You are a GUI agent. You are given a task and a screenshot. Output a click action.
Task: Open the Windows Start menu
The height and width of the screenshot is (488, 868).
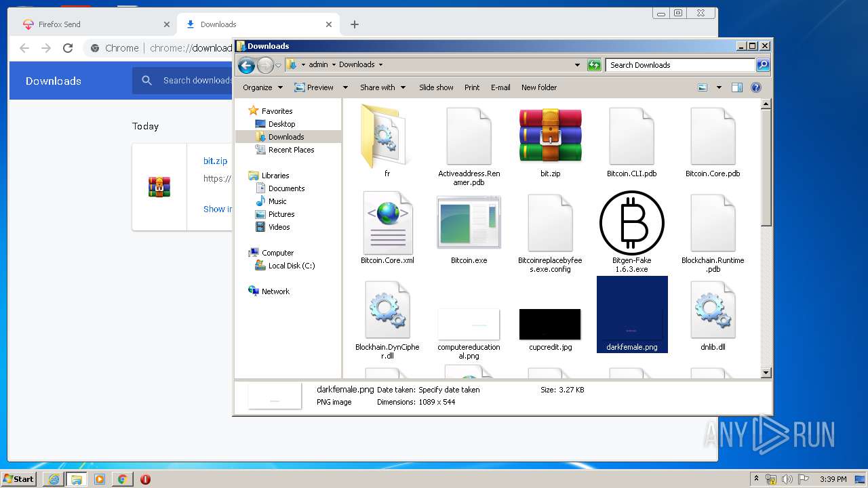pyautogui.click(x=18, y=479)
